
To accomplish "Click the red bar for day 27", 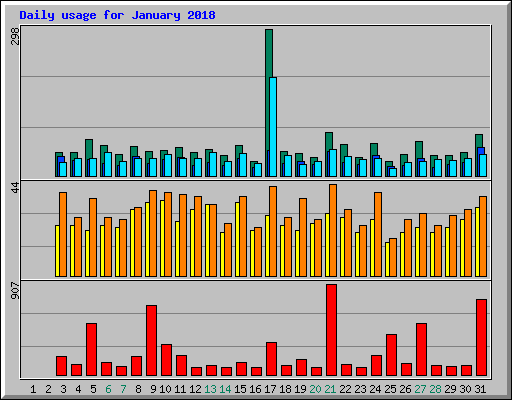I will point(422,350).
